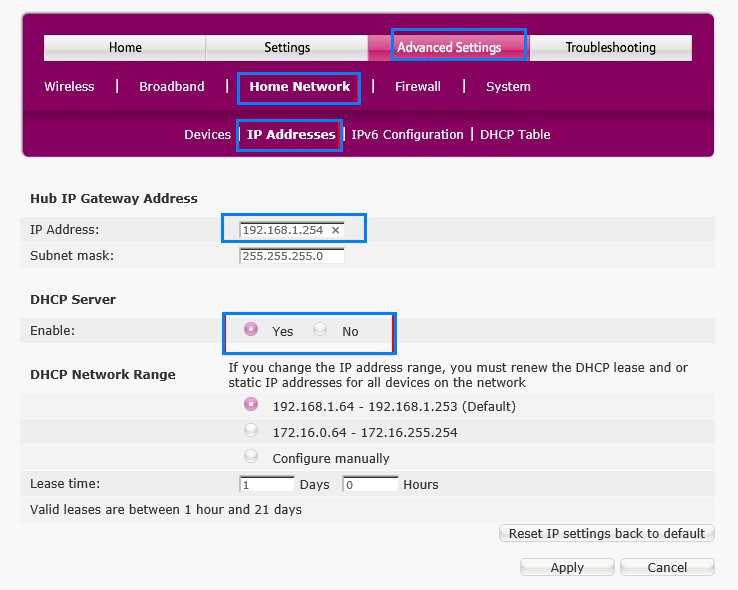The width and height of the screenshot is (738, 590).
Task: Select the Advanced Settings tab
Action: click(449, 48)
